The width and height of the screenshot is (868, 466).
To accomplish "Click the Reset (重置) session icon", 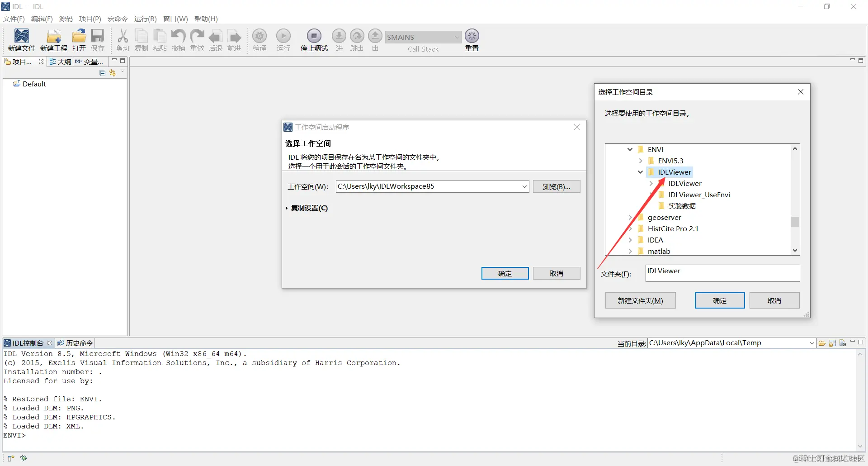I will point(472,36).
